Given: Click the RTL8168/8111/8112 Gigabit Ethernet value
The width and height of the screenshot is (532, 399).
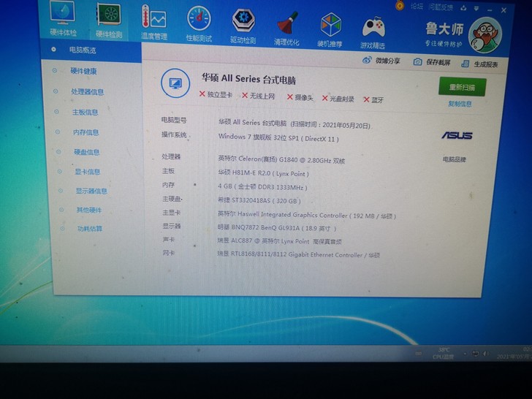Looking at the screenshot, I should point(298,254).
